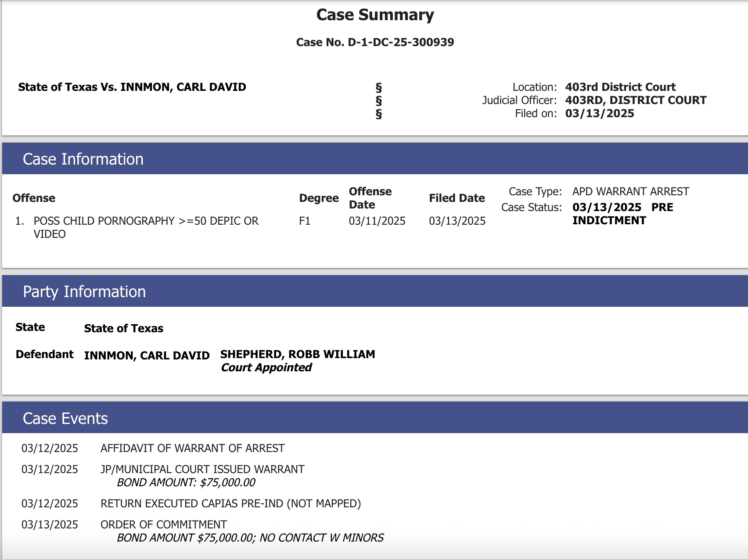Viewport: 748px width, 560px height.
Task: Click the Filed Date column header
Action: click(457, 198)
